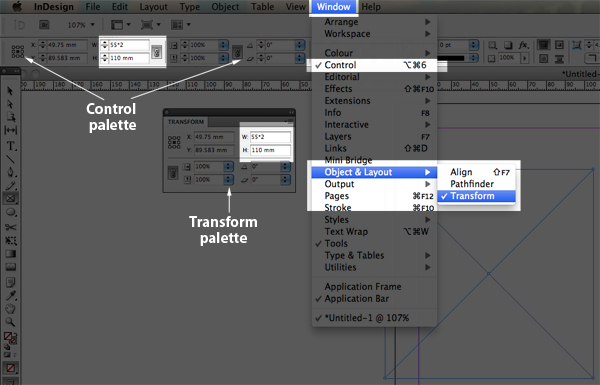The image size is (600, 385).
Task: Select the Hand tool
Action: [x=10, y=308]
